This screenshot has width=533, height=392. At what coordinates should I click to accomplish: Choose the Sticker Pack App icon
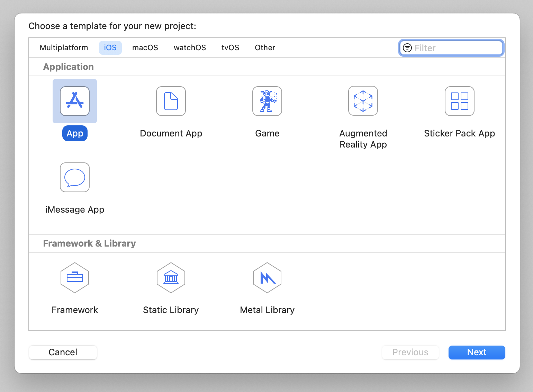click(459, 101)
